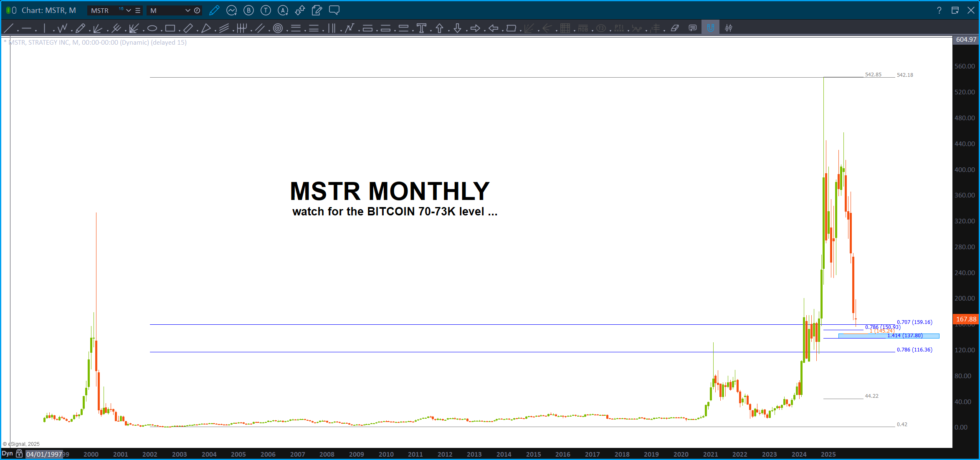The image size is (980, 460).
Task: Click the eraser tool icon
Action: point(674,28)
